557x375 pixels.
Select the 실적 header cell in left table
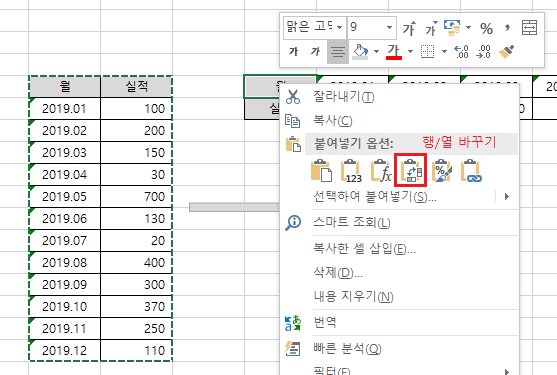click(136, 86)
